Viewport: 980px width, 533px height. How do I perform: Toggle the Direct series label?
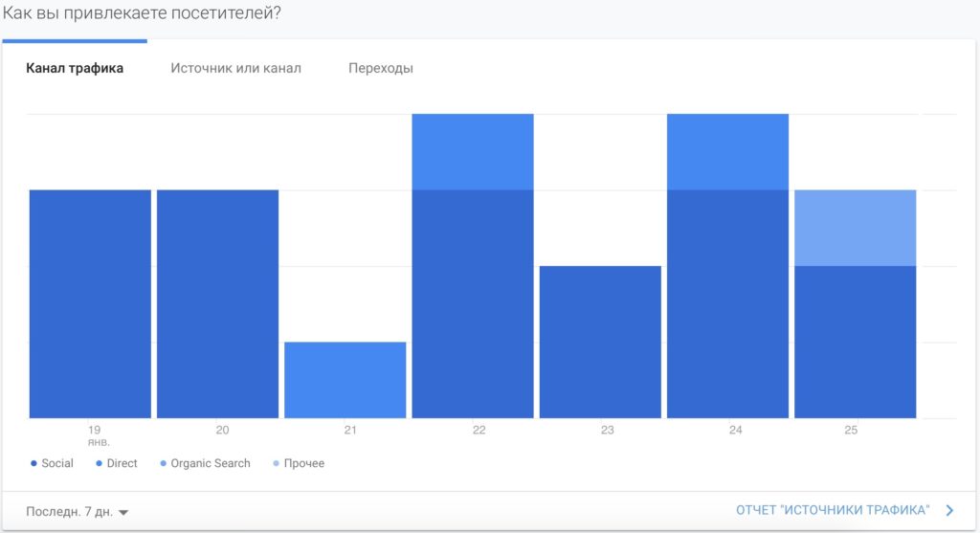tap(122, 464)
